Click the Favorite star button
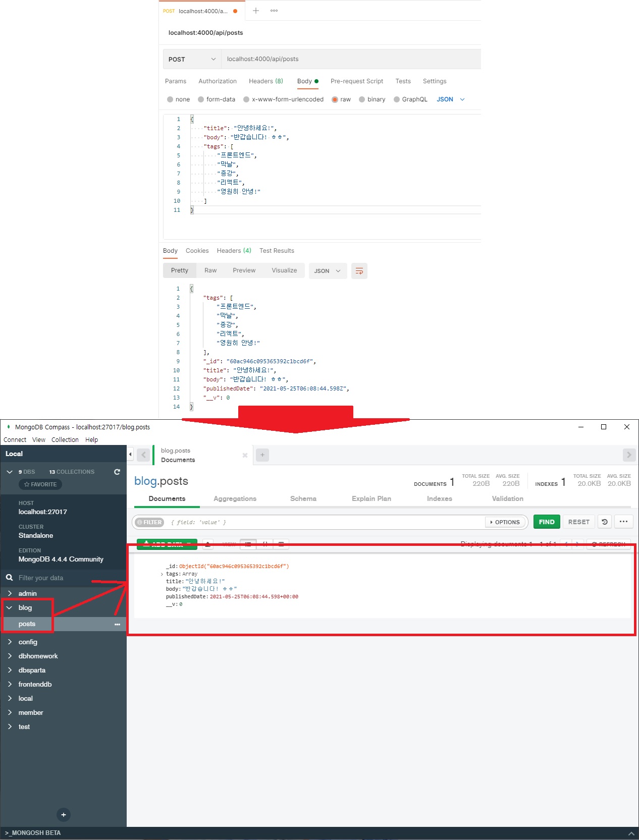The height and width of the screenshot is (840, 639). click(40, 484)
